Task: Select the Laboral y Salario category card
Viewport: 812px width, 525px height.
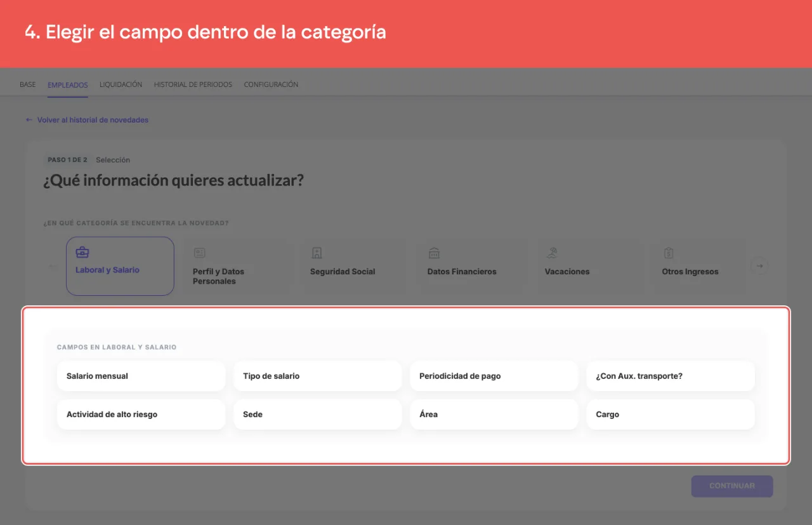Action: 120,266
